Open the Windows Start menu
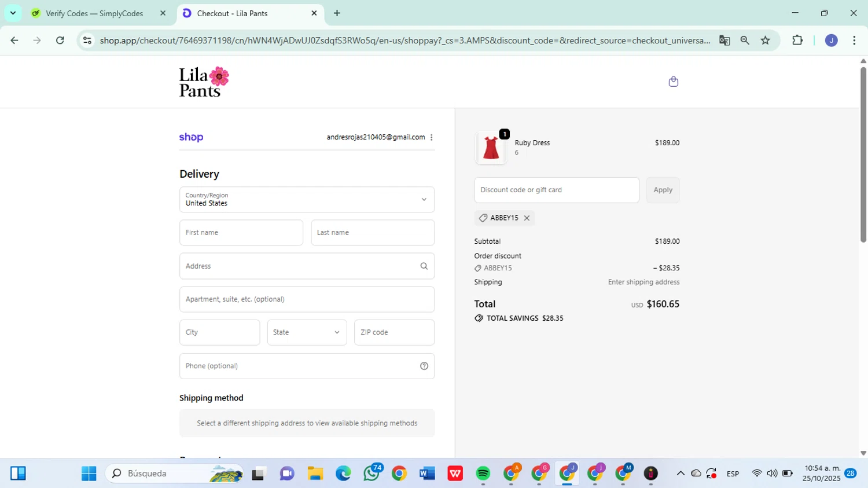 (89, 474)
